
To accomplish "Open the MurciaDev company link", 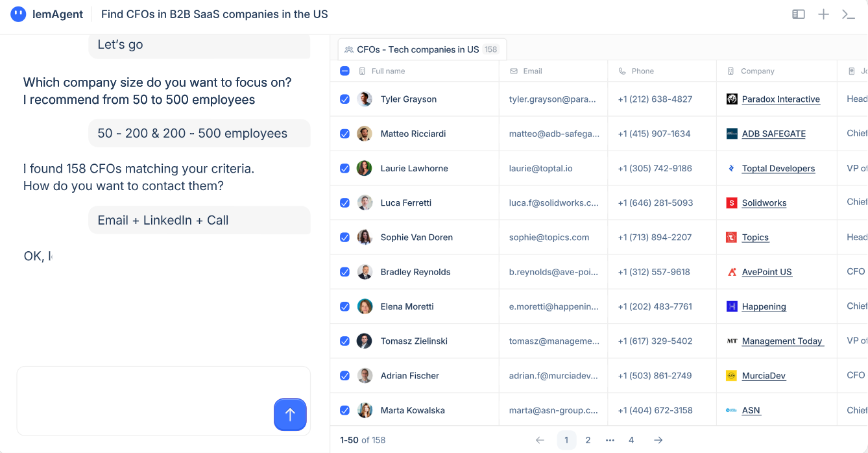I will 764,376.
